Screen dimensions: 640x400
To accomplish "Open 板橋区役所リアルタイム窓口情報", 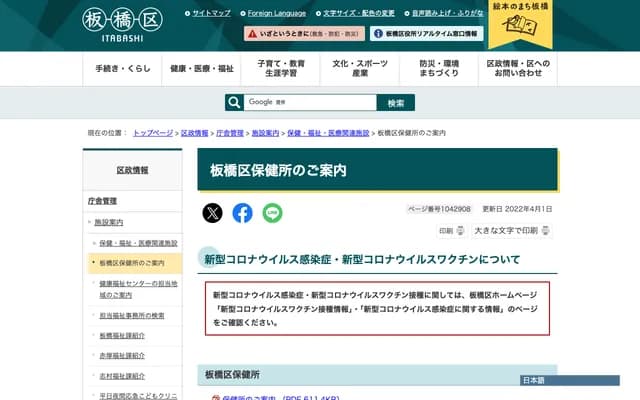I will [426, 33].
